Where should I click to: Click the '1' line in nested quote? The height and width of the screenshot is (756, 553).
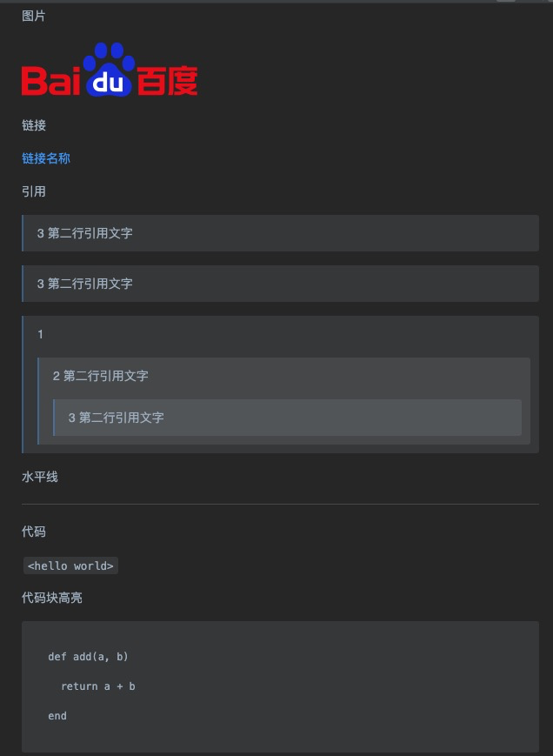coord(41,334)
